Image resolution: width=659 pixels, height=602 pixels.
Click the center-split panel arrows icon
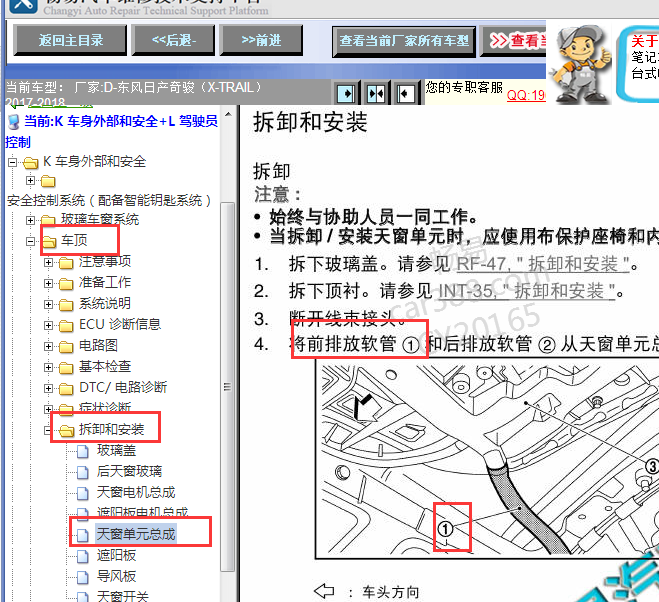point(376,93)
